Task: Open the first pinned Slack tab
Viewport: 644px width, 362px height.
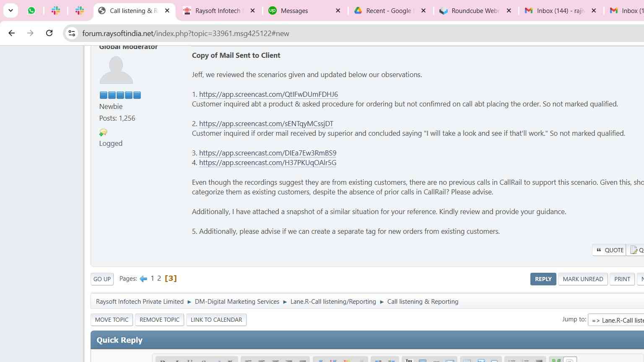Action: coord(56,11)
